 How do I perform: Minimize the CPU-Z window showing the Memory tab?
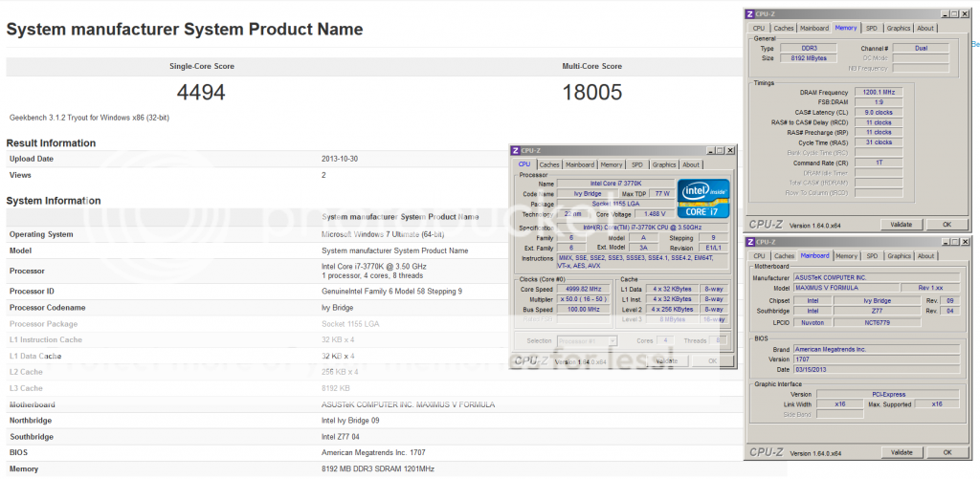[x=945, y=13]
